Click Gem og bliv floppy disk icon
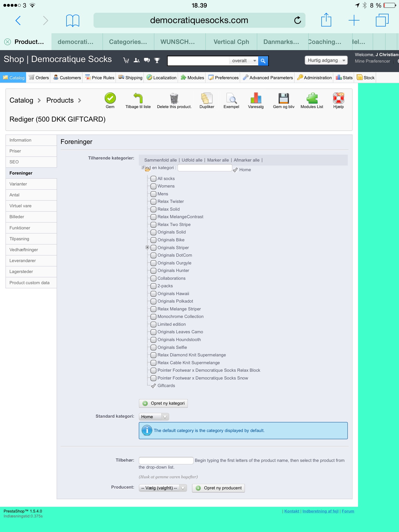Screen dimensions: 399x532 click(284, 98)
